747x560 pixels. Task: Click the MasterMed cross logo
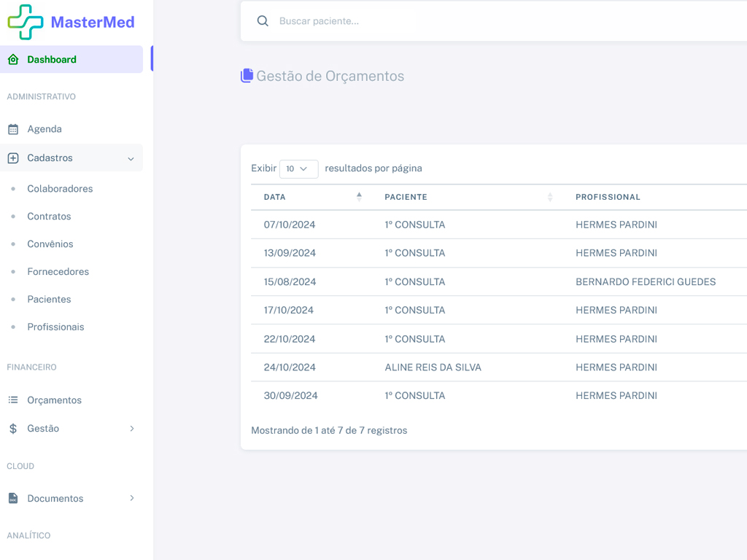point(26,22)
